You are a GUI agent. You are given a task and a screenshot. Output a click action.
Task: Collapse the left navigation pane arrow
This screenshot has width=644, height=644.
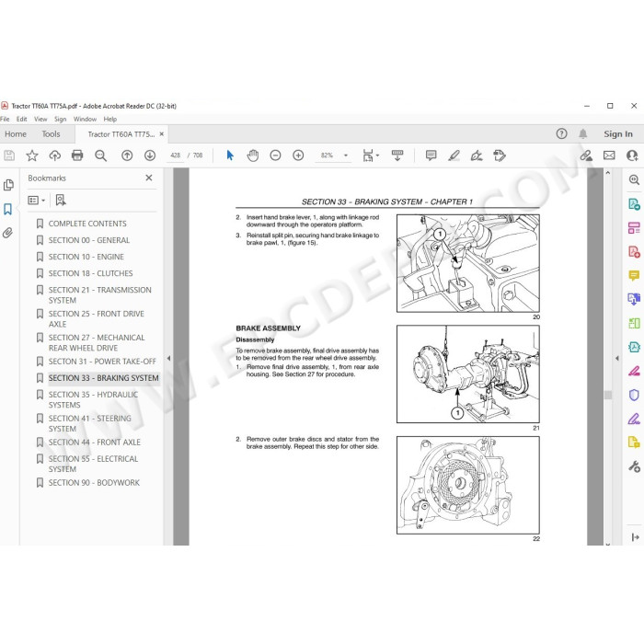pos(168,358)
